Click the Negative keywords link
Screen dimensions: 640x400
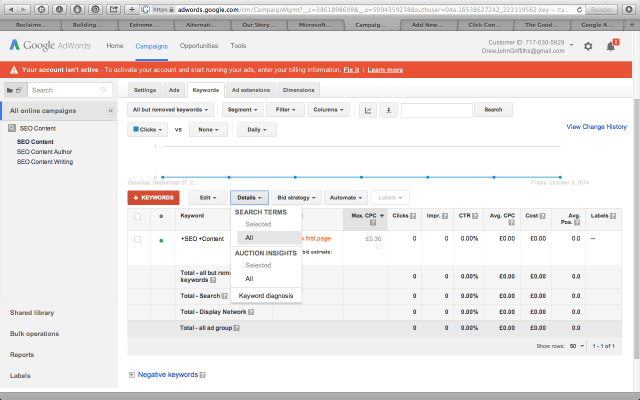point(168,375)
